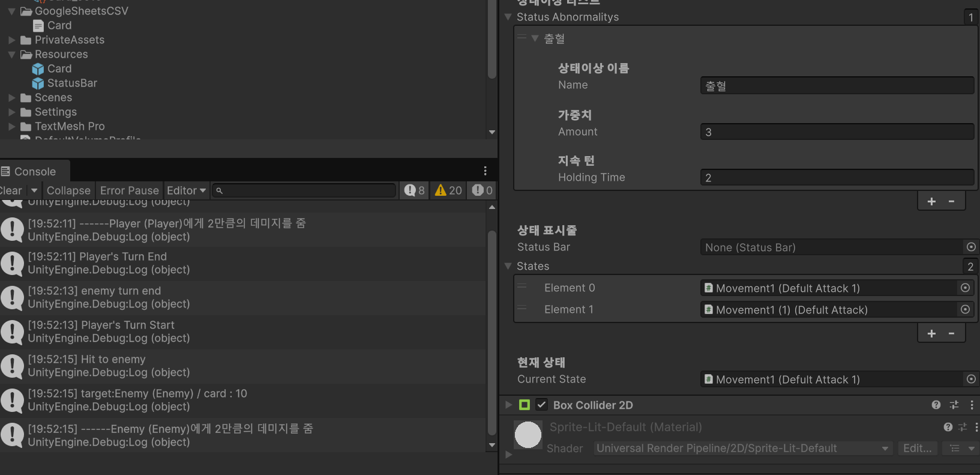The width and height of the screenshot is (980, 475).
Task: Click the Scenes folder icon
Action: (26, 98)
